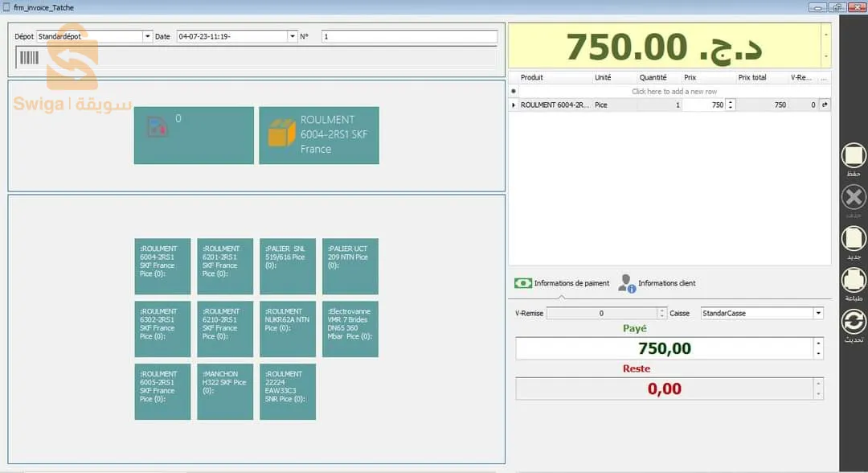Add product PALIER UCT 209 NTN tile
868x473 pixels.
[x=350, y=266]
